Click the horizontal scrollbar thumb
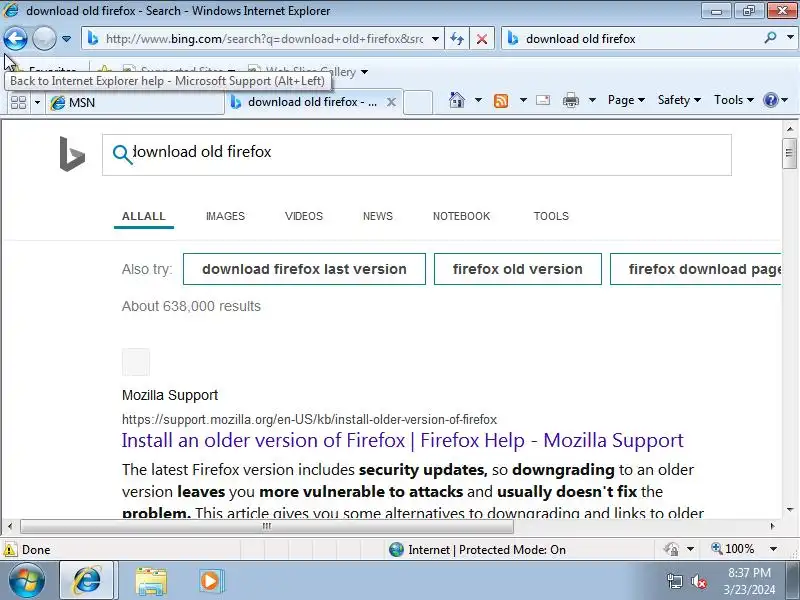 coord(266,526)
